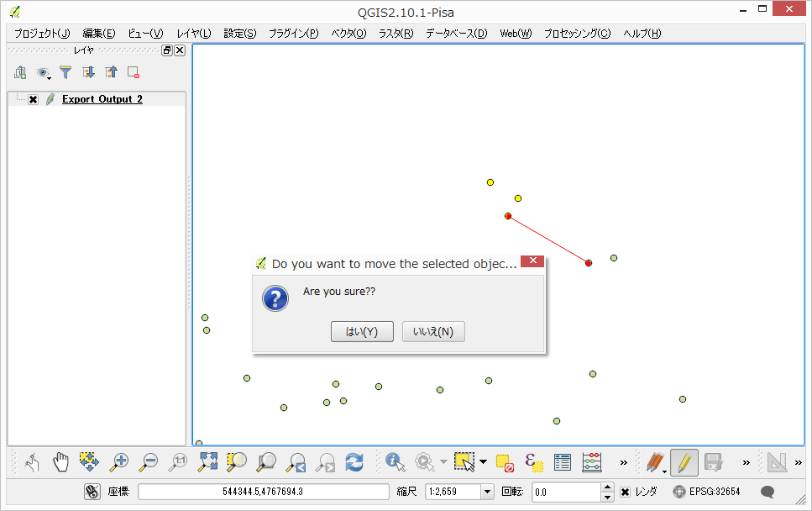Click the Run Feature Action gear icon
Image resolution: width=812 pixels, height=511 pixels.
(x=425, y=461)
